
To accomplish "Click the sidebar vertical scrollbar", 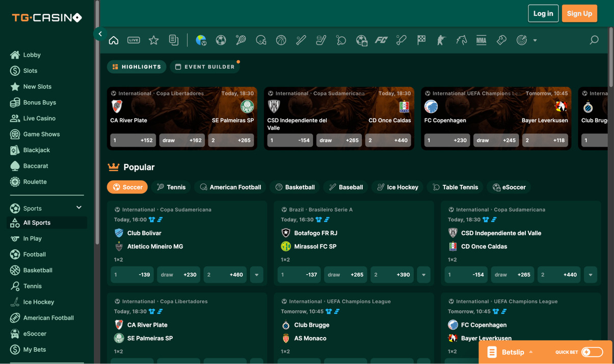I will [97, 122].
